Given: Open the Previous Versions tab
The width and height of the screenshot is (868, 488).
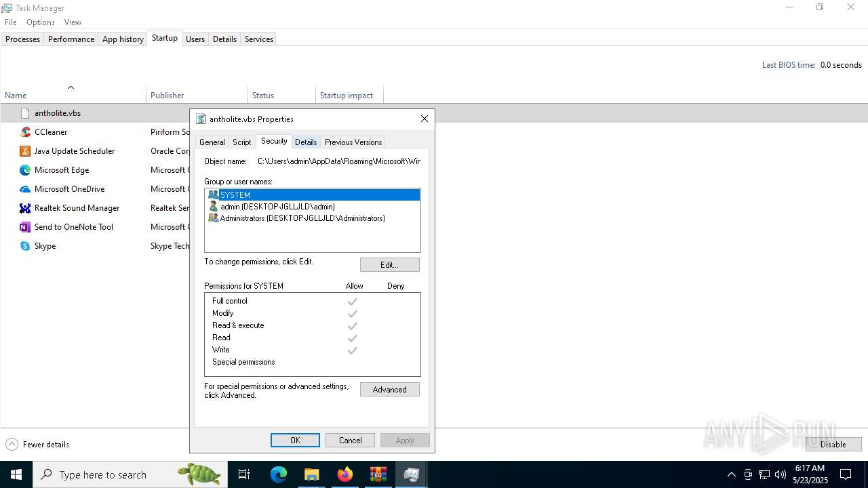Looking at the screenshot, I should [353, 142].
